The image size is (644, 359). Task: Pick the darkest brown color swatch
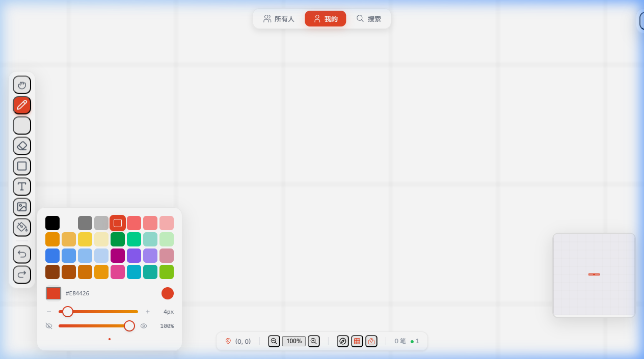pos(52,272)
